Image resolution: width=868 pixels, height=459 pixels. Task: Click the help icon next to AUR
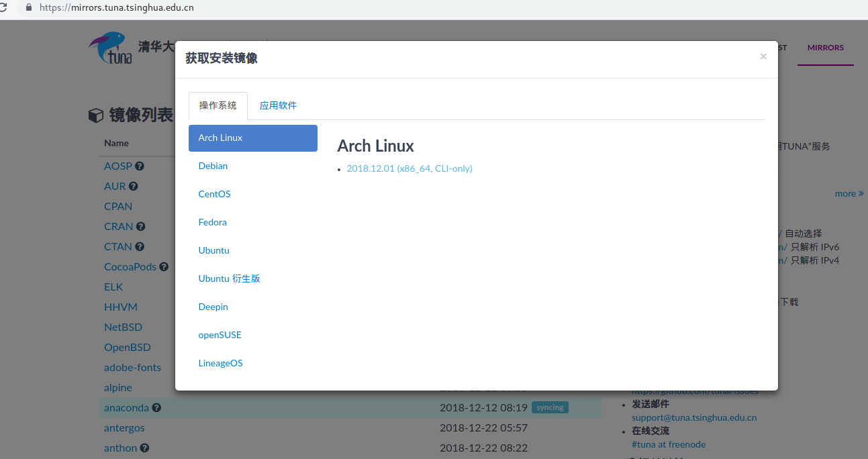(x=134, y=186)
